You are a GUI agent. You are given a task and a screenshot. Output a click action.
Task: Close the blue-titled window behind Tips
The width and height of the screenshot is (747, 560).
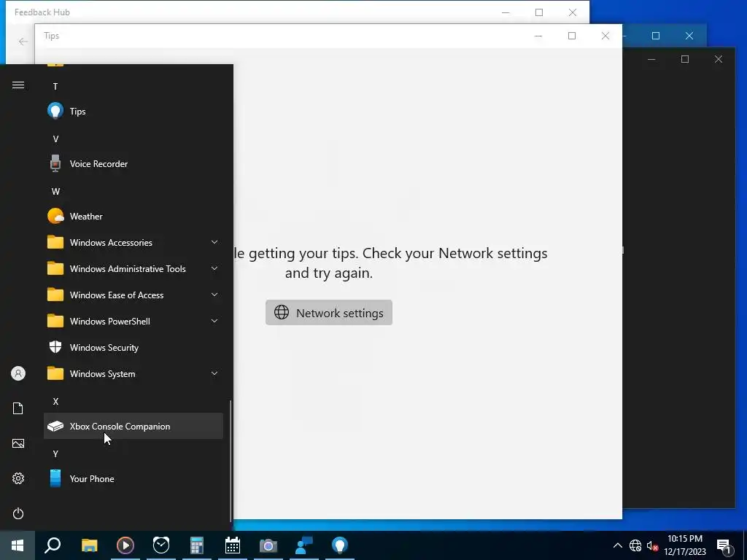[689, 36]
